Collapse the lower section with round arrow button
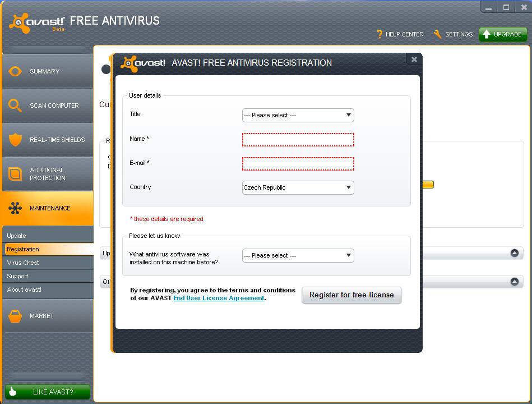This screenshot has height=404, width=532. [x=515, y=282]
